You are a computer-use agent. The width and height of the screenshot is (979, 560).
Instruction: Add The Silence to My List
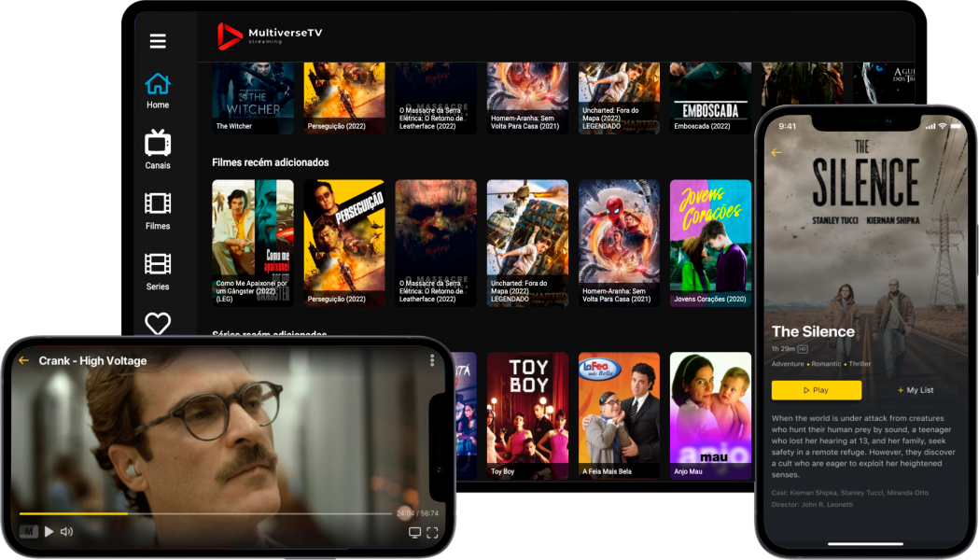[x=915, y=390]
